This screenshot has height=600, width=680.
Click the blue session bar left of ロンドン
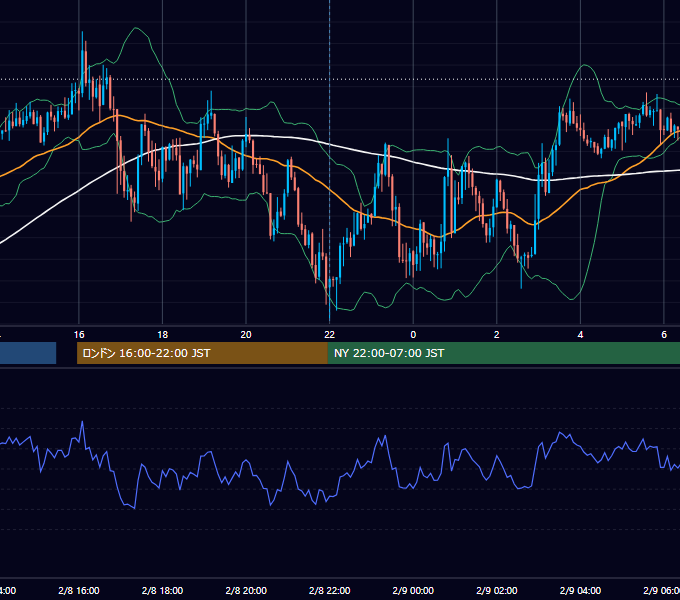point(28,353)
